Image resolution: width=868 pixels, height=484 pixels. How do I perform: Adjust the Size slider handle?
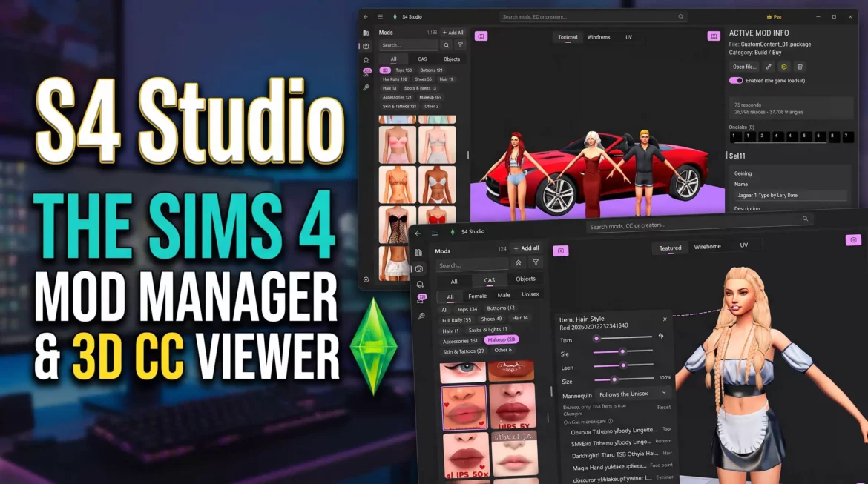[614, 380]
